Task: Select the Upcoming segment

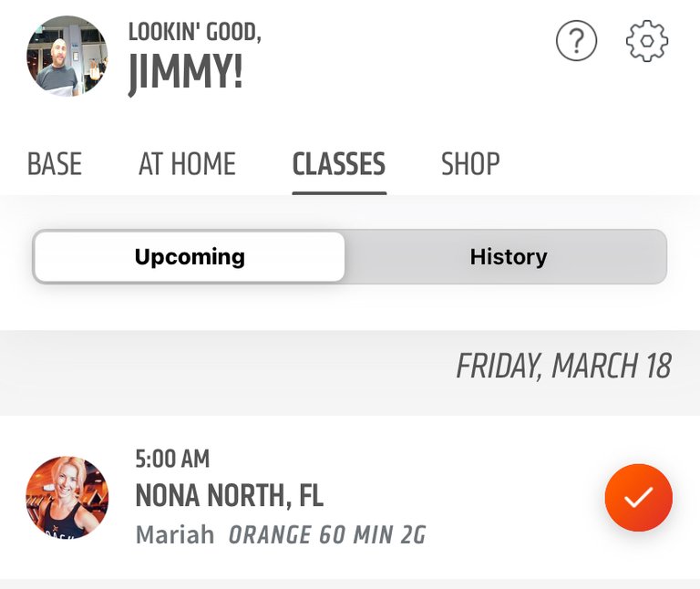Action: 190,257
